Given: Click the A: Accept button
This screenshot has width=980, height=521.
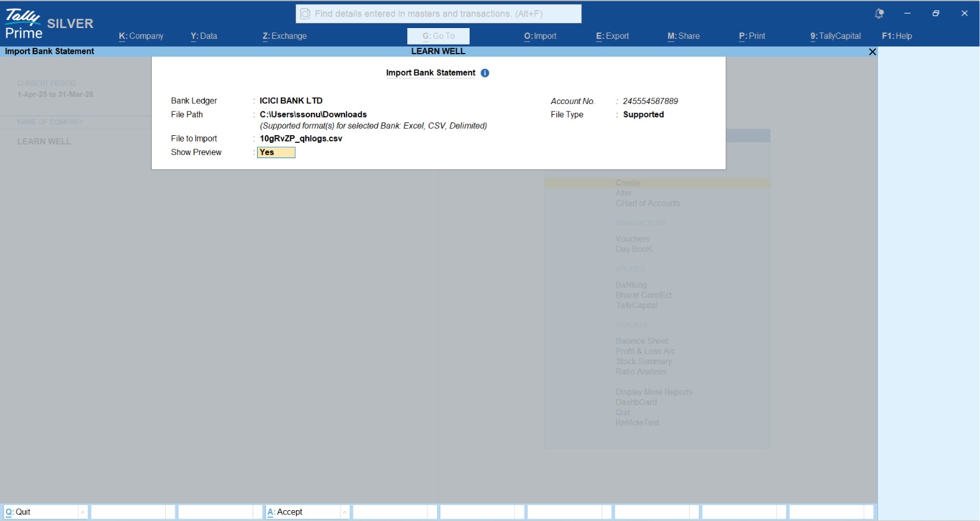Looking at the screenshot, I should 303,512.
